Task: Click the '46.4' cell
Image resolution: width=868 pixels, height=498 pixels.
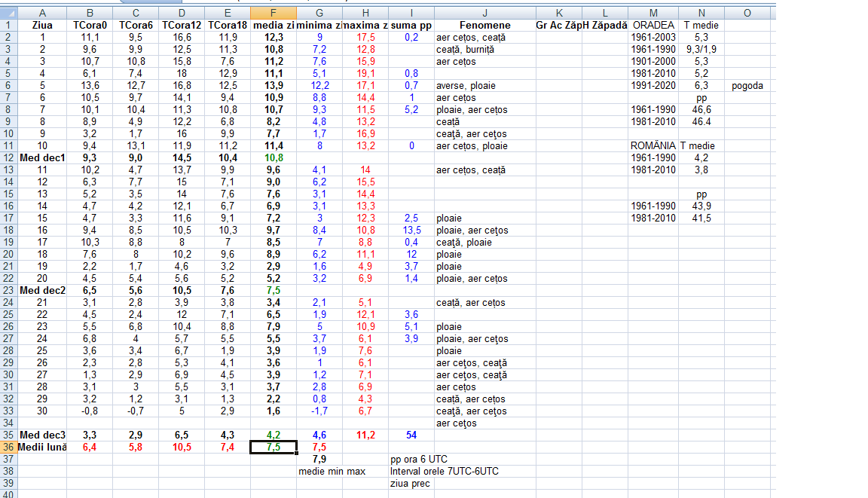Action: (x=701, y=122)
